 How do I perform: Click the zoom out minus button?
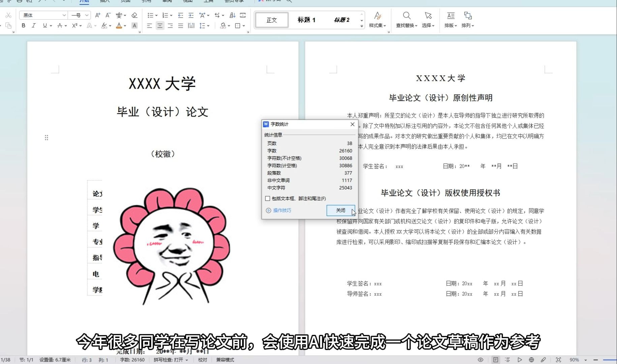[595, 360]
